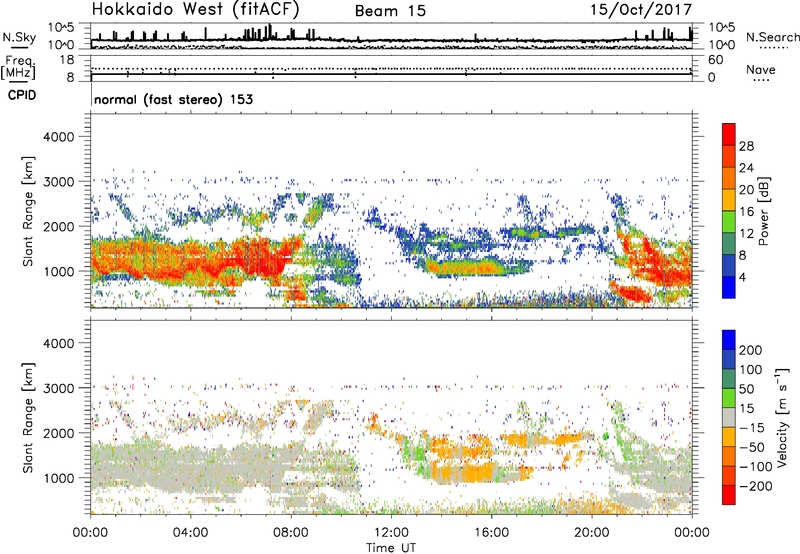Screen dimensions: 800x554
Task: Click the 'Nave' legend label
Action: coord(761,70)
